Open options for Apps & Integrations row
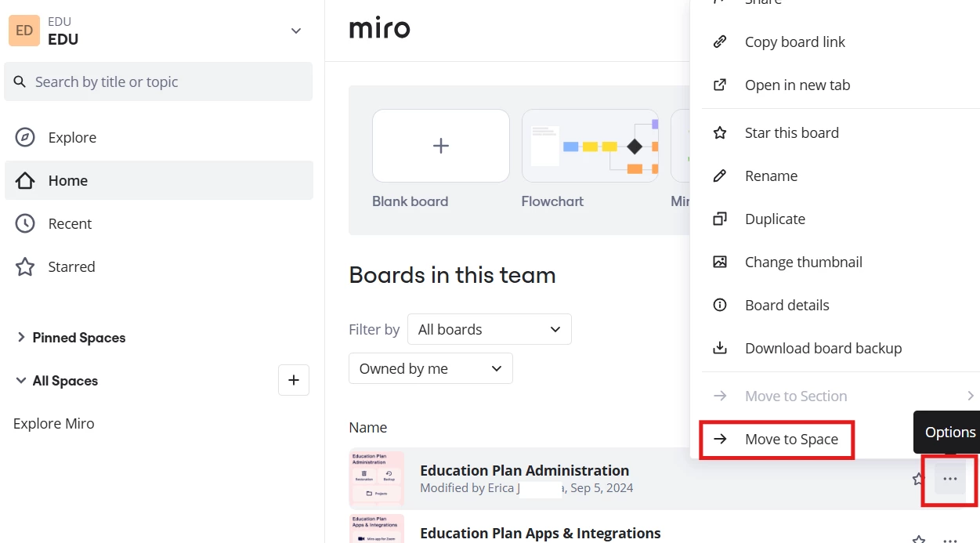980x543 pixels. point(950,539)
